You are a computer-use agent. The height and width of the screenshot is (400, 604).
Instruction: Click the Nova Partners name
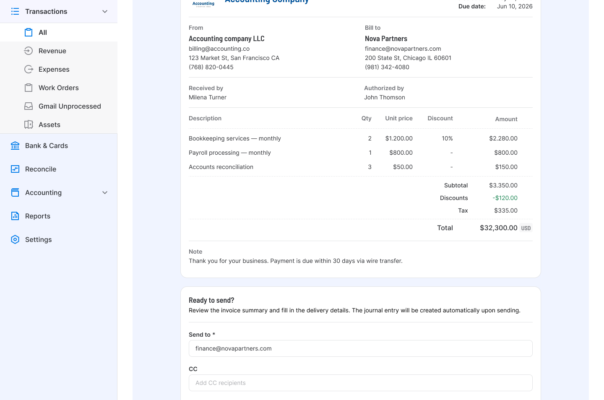386,39
